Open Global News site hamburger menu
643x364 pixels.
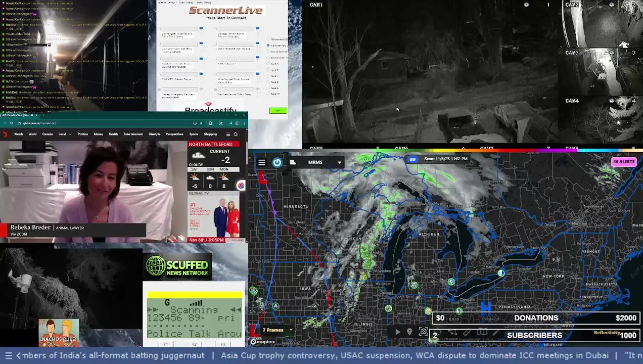coord(228,134)
